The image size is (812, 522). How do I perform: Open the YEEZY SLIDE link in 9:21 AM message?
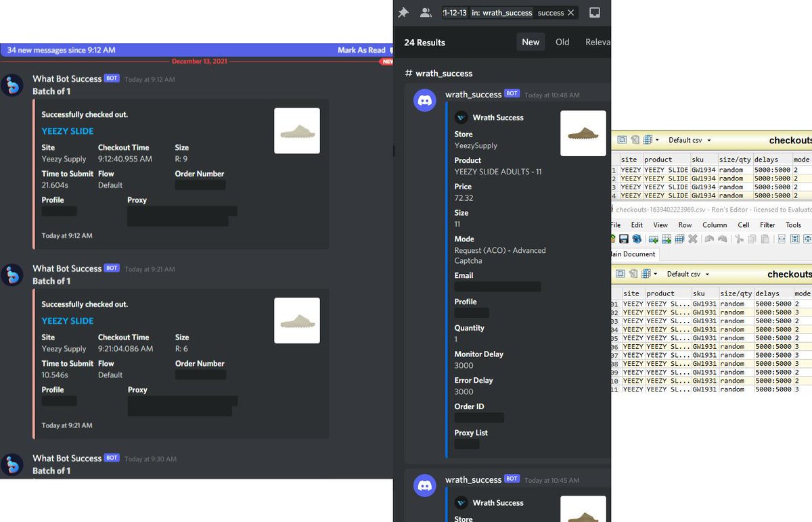[68, 321]
